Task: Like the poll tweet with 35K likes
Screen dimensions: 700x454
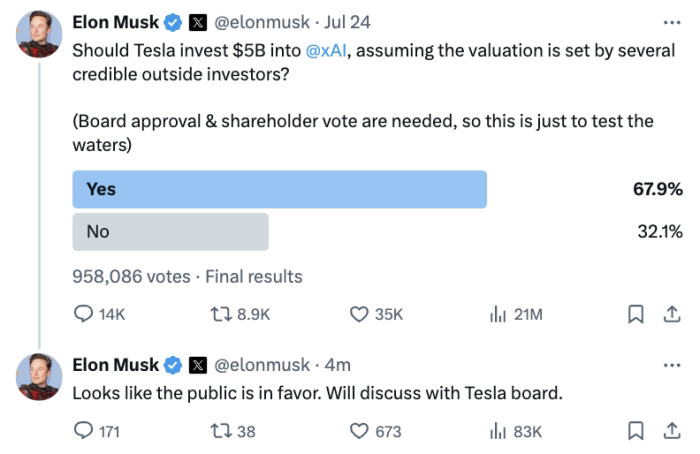Action: 360,314
